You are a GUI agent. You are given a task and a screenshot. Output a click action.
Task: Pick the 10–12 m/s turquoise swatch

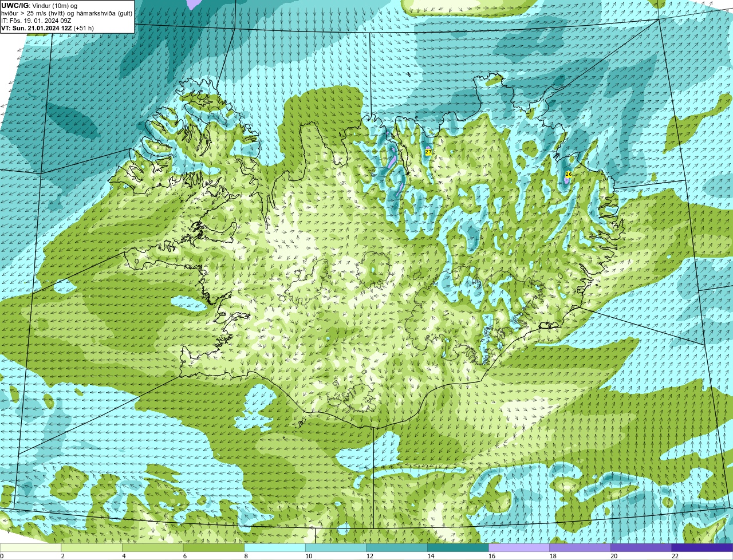(x=336, y=547)
